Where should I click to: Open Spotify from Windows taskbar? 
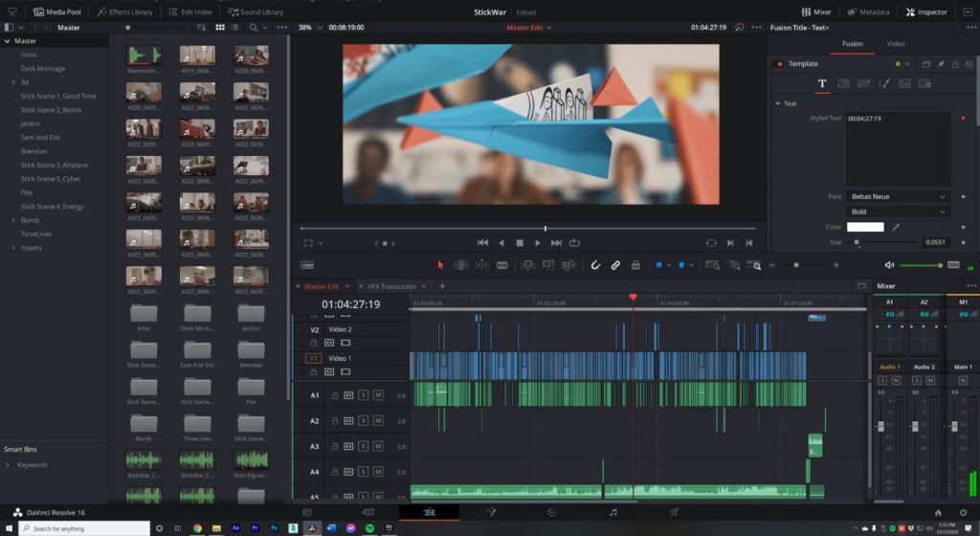[369, 528]
